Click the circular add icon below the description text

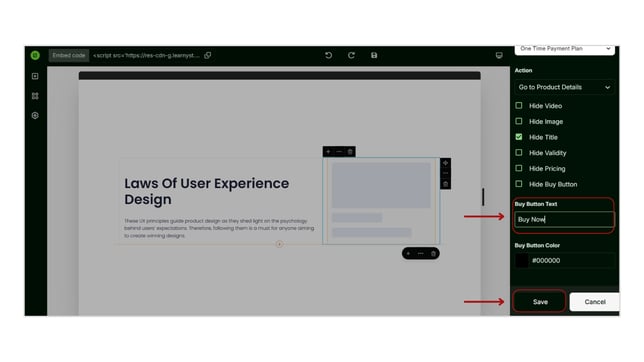[279, 244]
